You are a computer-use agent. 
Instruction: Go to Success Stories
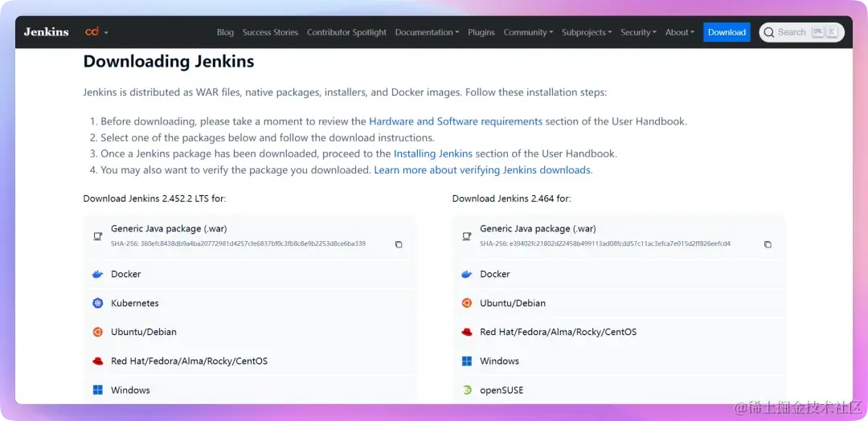click(x=270, y=32)
